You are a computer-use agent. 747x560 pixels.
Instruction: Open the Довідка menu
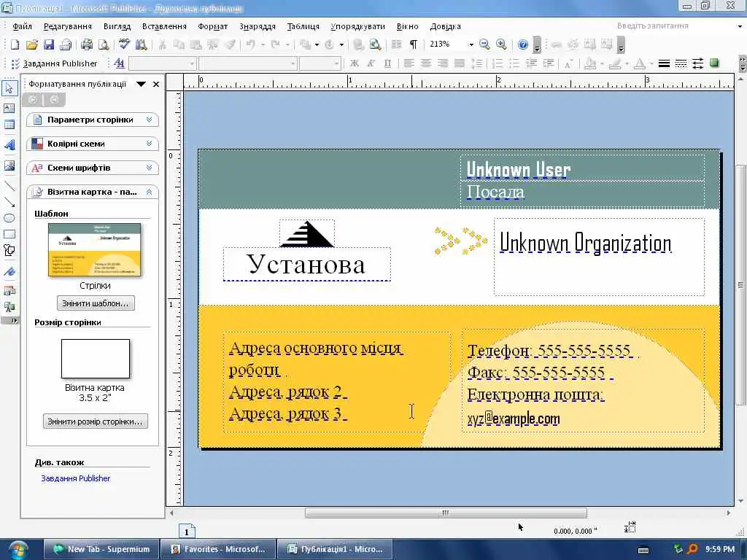click(x=445, y=26)
